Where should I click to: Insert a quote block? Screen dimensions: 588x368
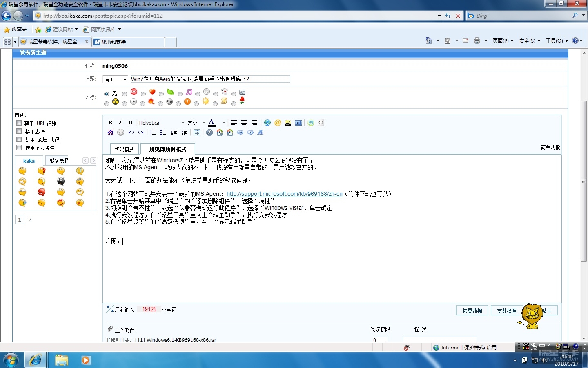click(311, 123)
